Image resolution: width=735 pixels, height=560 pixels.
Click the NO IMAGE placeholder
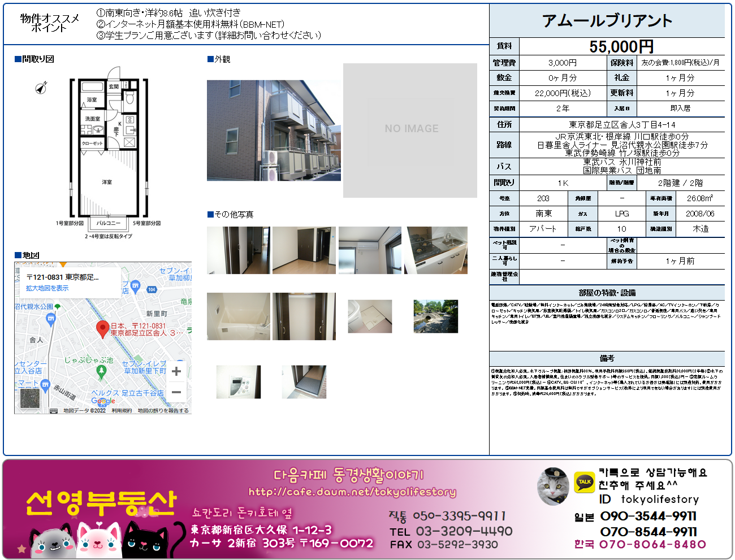(x=410, y=131)
